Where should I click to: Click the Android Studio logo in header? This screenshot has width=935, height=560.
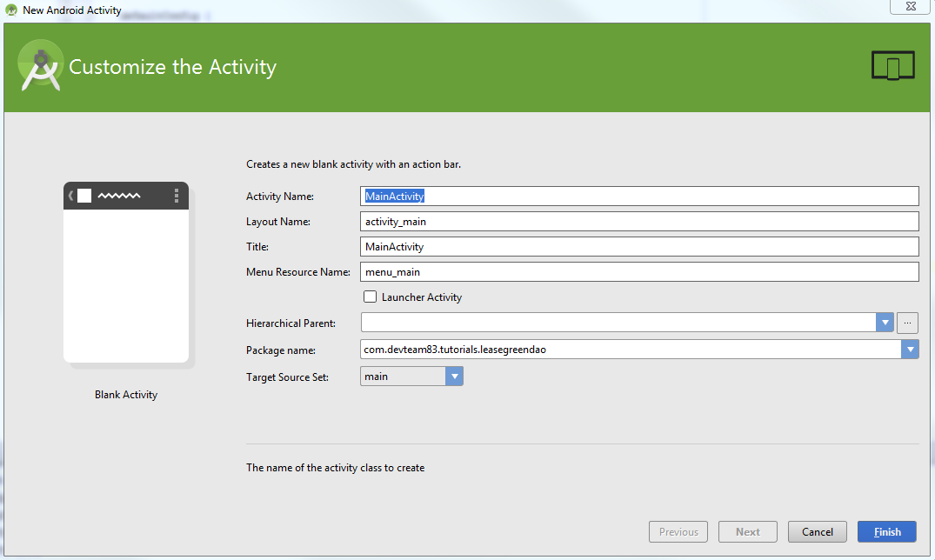click(41, 66)
